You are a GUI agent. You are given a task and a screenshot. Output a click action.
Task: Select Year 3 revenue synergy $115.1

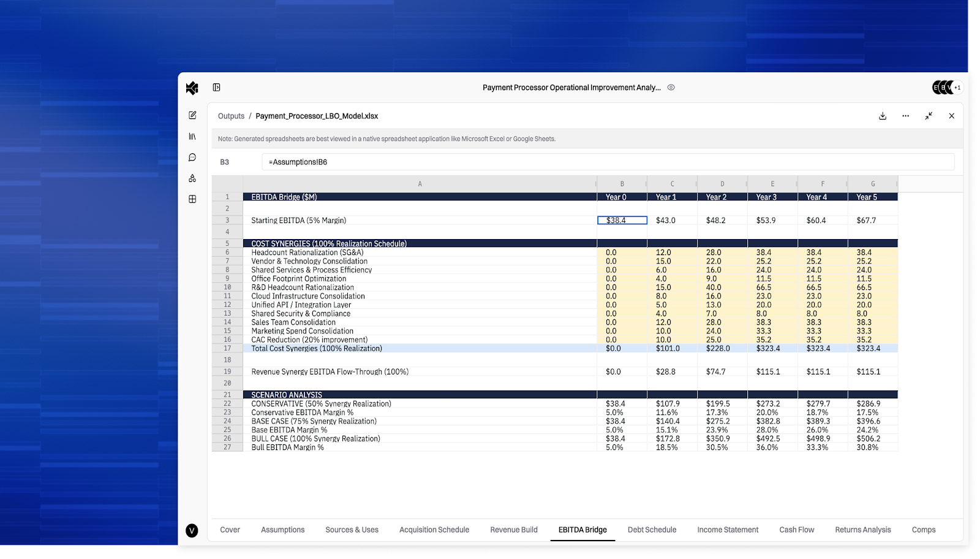click(772, 371)
